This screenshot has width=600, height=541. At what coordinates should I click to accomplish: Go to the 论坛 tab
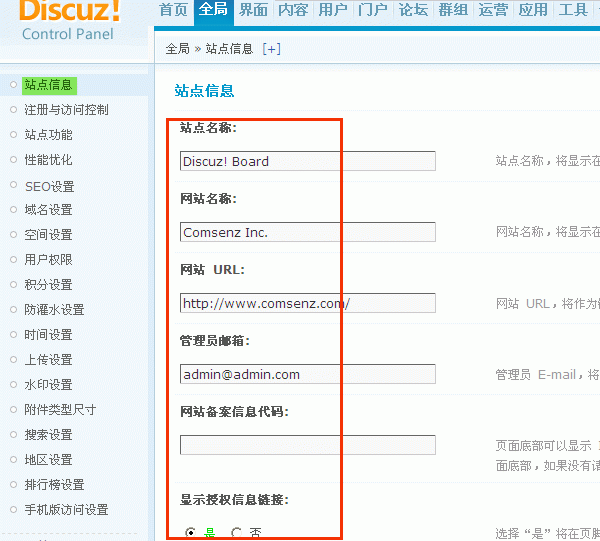[x=413, y=10]
